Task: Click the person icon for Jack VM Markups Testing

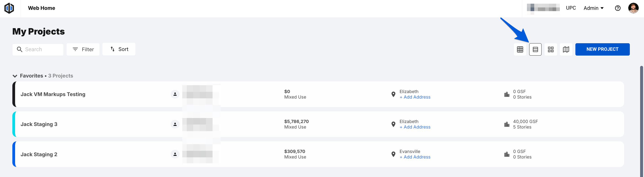Action: tap(175, 94)
